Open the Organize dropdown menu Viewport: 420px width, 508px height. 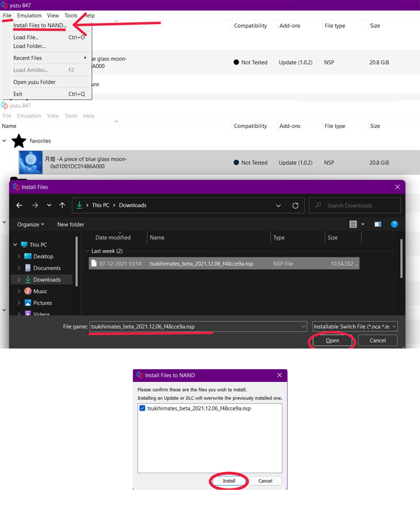pos(31,224)
